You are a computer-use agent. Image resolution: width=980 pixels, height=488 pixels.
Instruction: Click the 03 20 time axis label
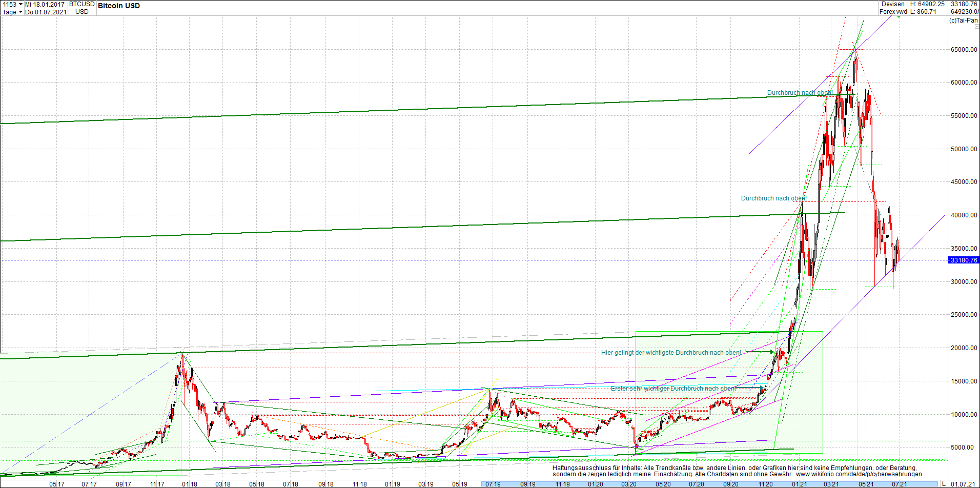click(628, 484)
